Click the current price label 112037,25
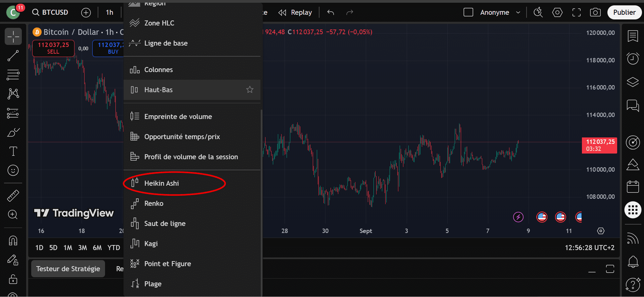 click(599, 145)
